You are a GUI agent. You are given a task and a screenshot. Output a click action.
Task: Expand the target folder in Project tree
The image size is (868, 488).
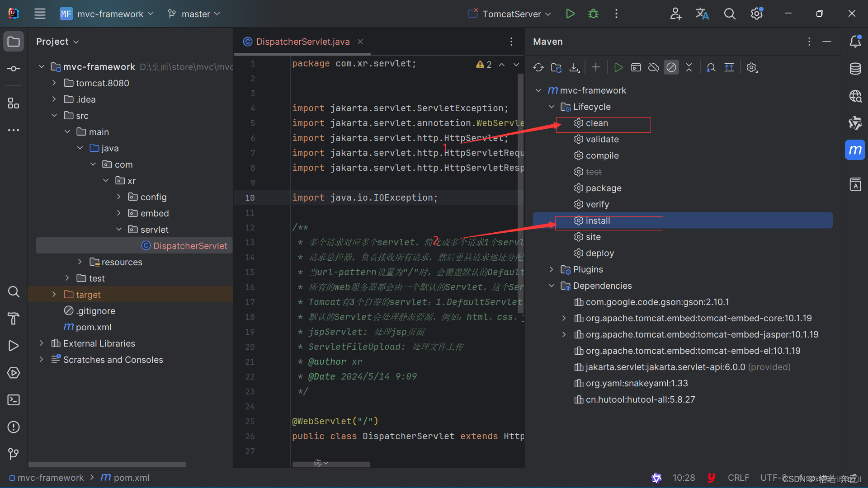pyautogui.click(x=54, y=295)
